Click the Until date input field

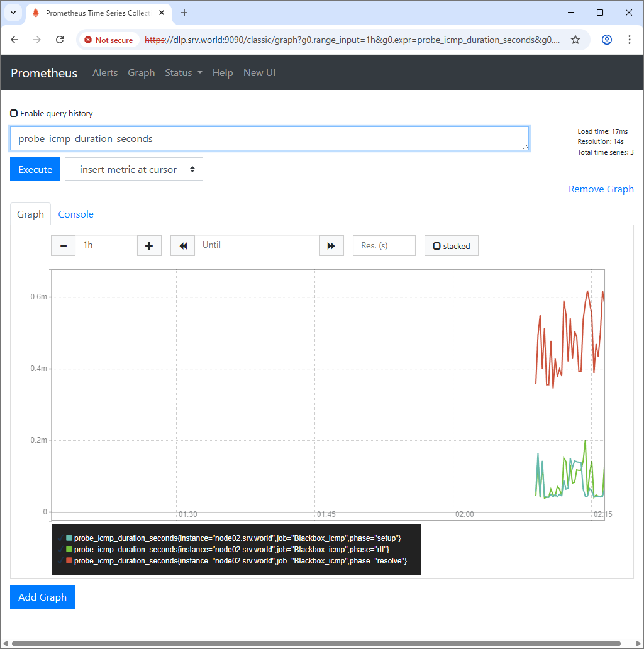click(x=257, y=245)
